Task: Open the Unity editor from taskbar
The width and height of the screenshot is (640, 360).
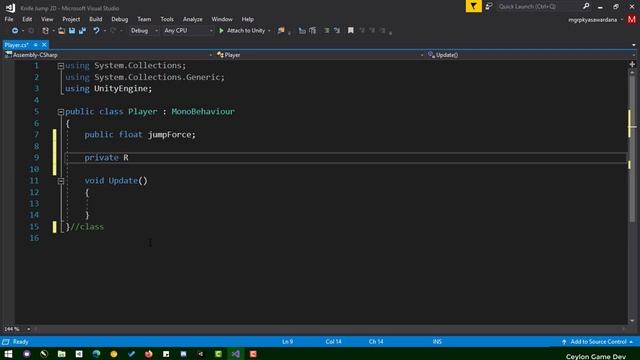Action: coord(201,354)
